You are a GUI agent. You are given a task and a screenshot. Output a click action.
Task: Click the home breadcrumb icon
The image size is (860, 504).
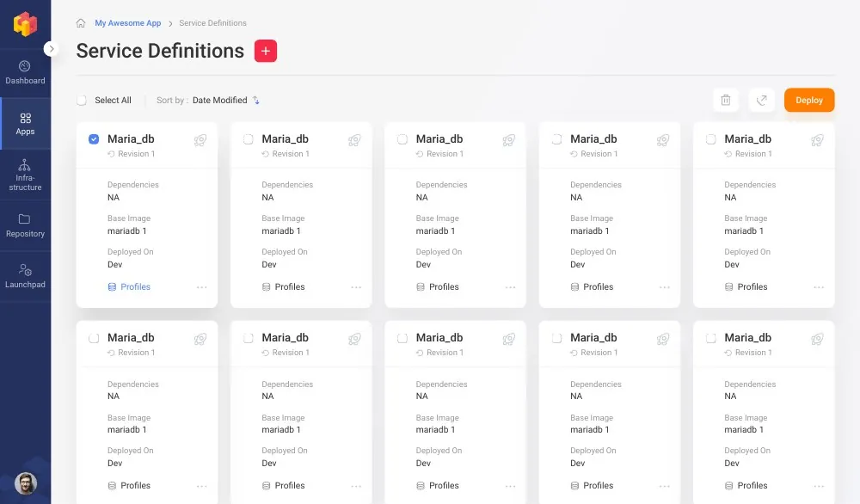click(x=81, y=23)
